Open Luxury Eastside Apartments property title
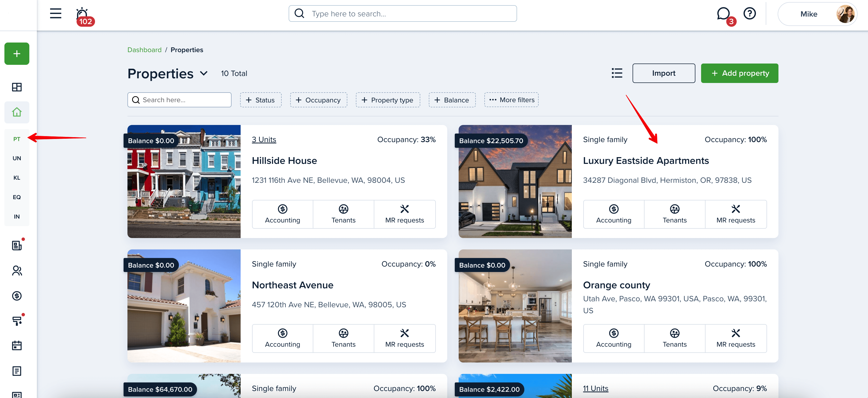868x398 pixels. [x=646, y=160]
